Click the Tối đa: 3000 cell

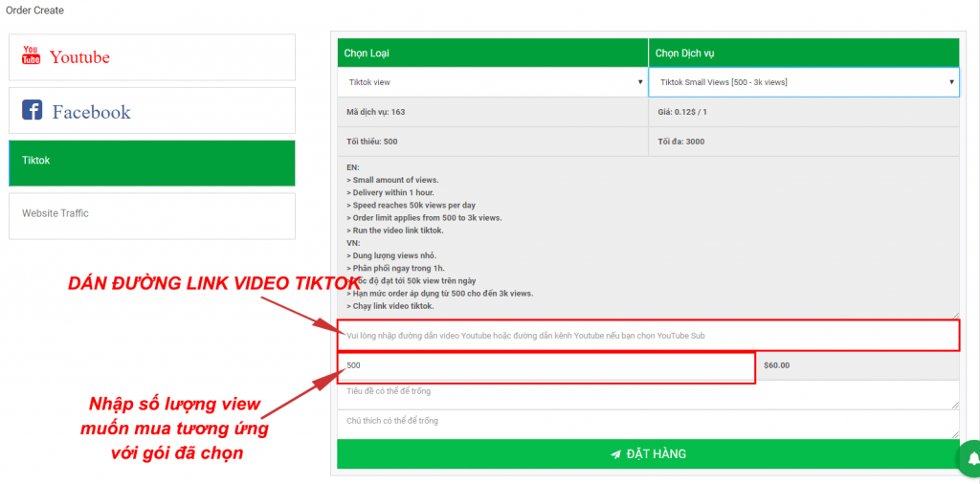click(x=804, y=142)
